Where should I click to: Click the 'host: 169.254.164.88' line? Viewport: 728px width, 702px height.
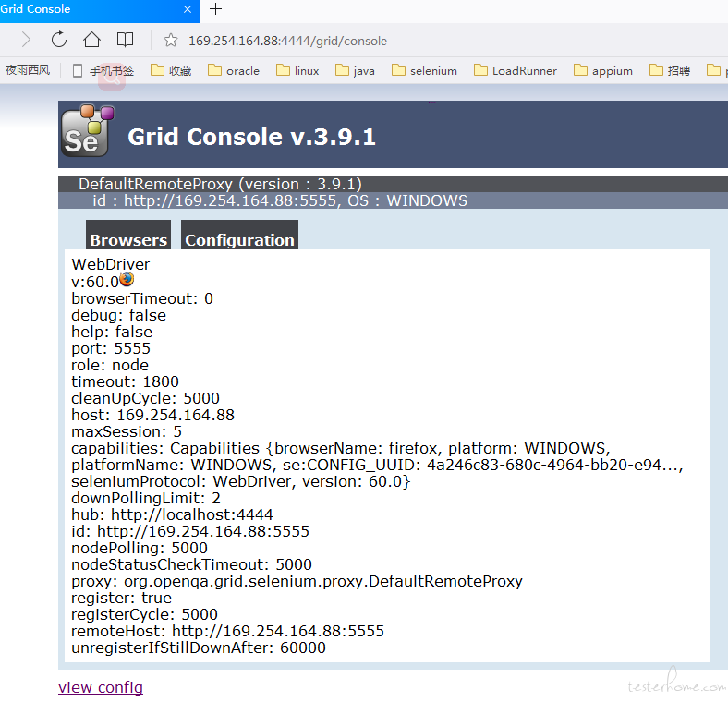[x=152, y=415]
